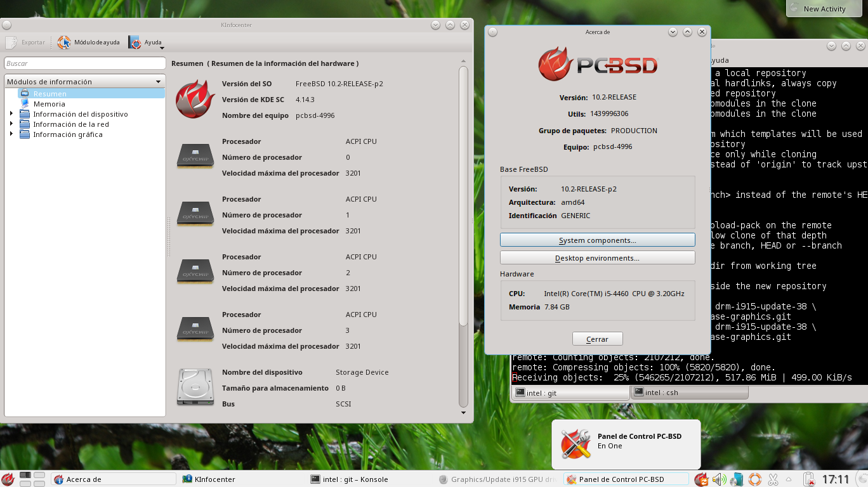Click the CPU chip icon for processor 1
The image size is (868, 487).
tap(195, 214)
